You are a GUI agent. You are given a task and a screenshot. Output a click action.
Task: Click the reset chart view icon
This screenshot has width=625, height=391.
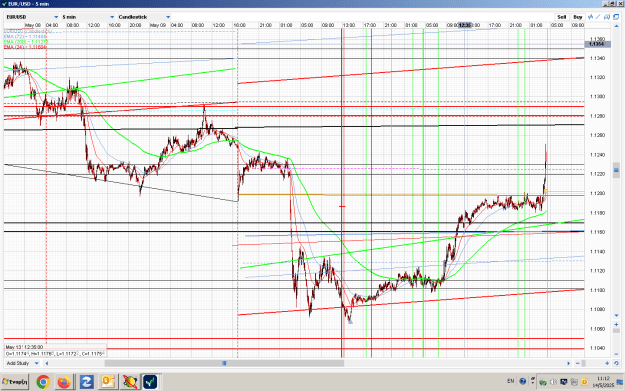pos(616,363)
